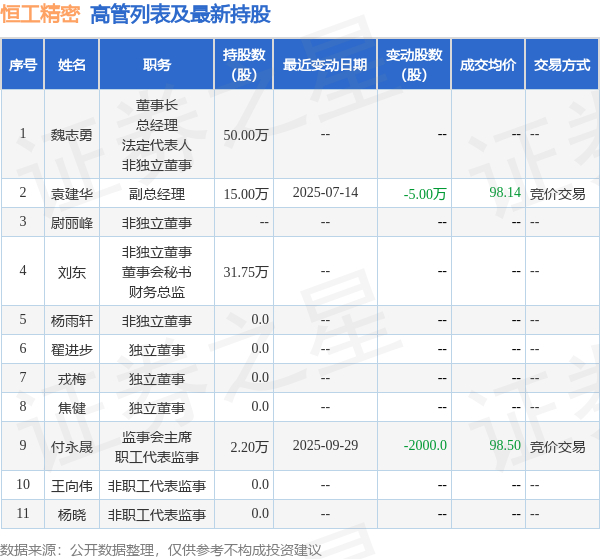600x559 pixels.
Task: Click the 50.00万 shareholding value
Action: coord(246,135)
